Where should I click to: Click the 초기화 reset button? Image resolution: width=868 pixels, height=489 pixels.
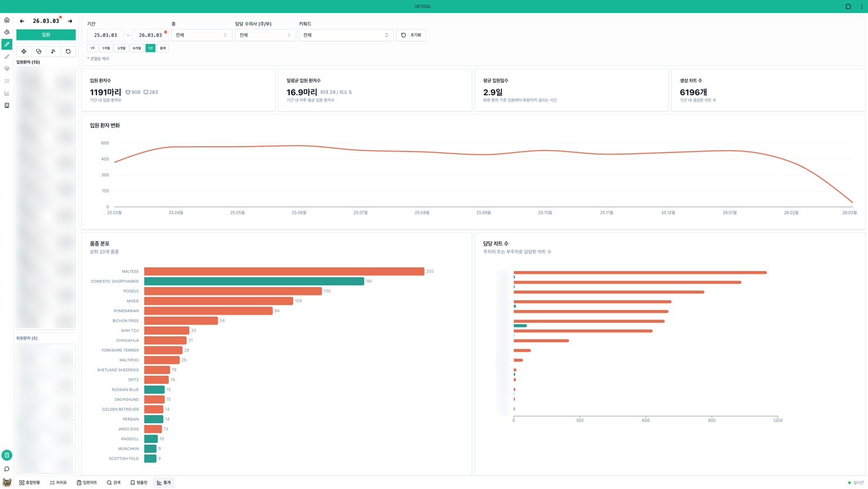(x=411, y=35)
